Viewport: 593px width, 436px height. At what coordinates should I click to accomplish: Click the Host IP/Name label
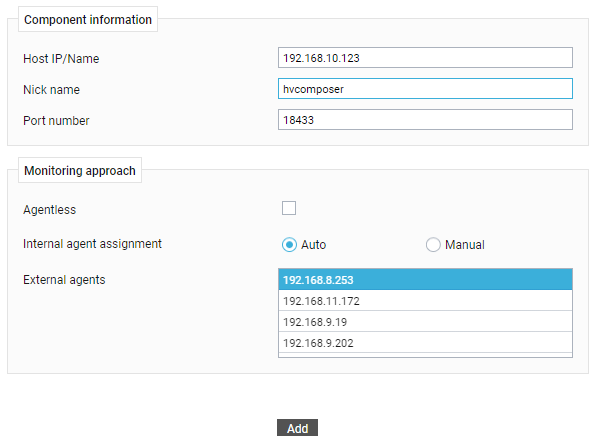tap(61, 59)
